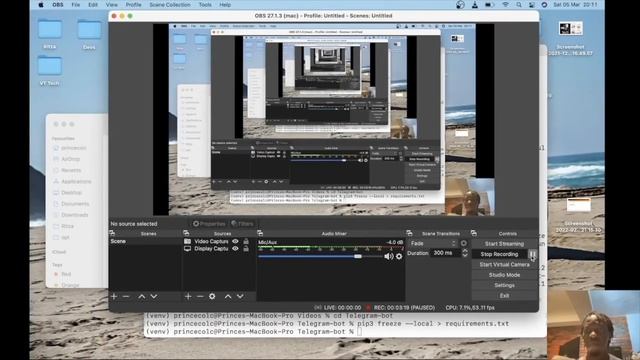Click the Properties button above Scenes

(209, 224)
